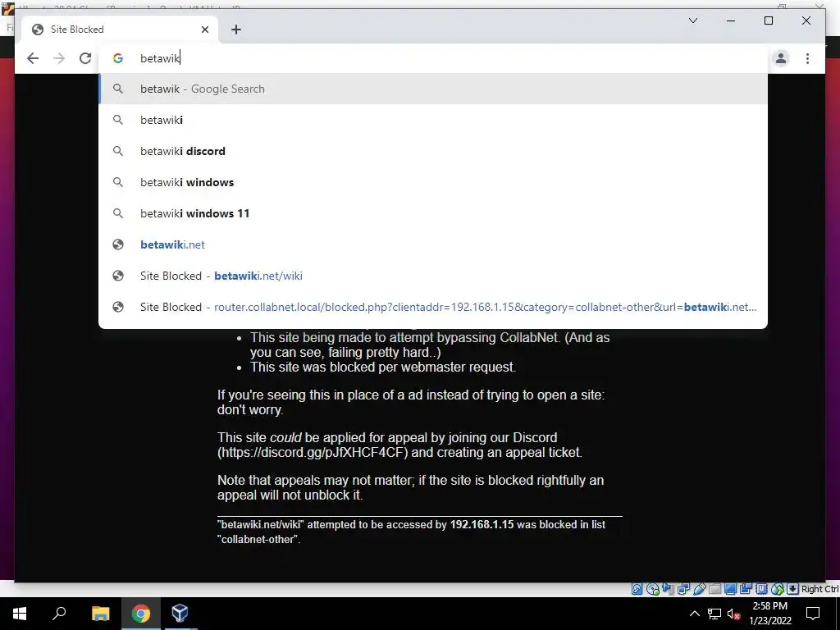The height and width of the screenshot is (630, 840).
Task: Click the VirtualBox network adapters icon
Action: [683, 589]
